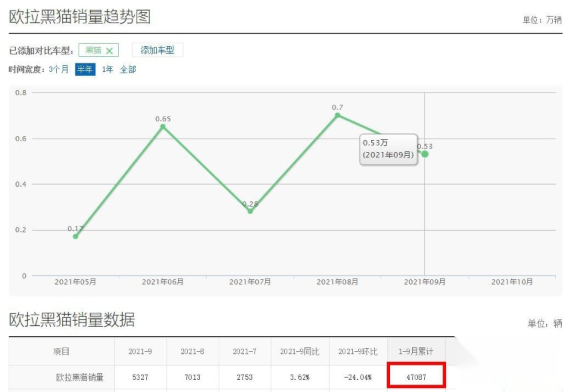This screenshot has width=568, height=392.
Task: Click the 2021年05月 axis label
Action: pyautogui.click(x=75, y=282)
